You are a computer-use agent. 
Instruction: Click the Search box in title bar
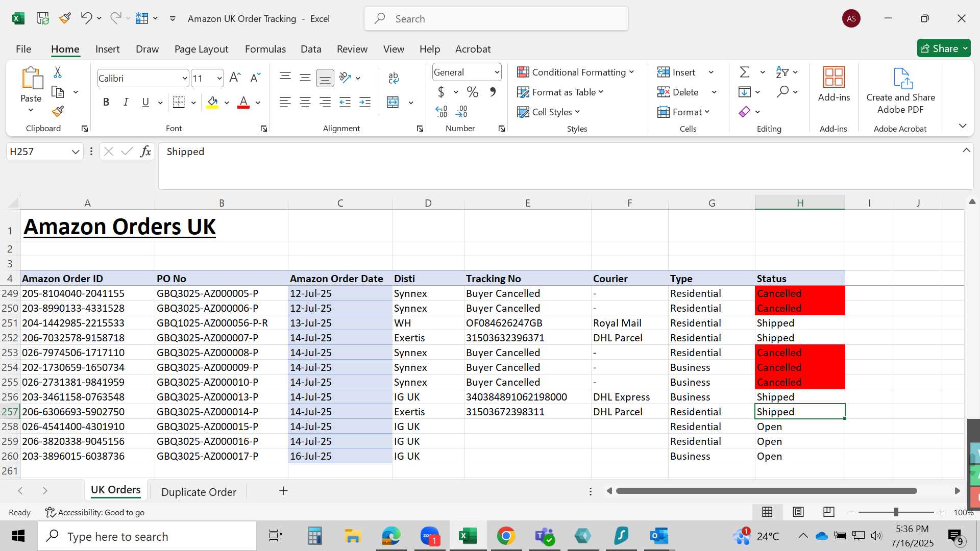click(496, 19)
